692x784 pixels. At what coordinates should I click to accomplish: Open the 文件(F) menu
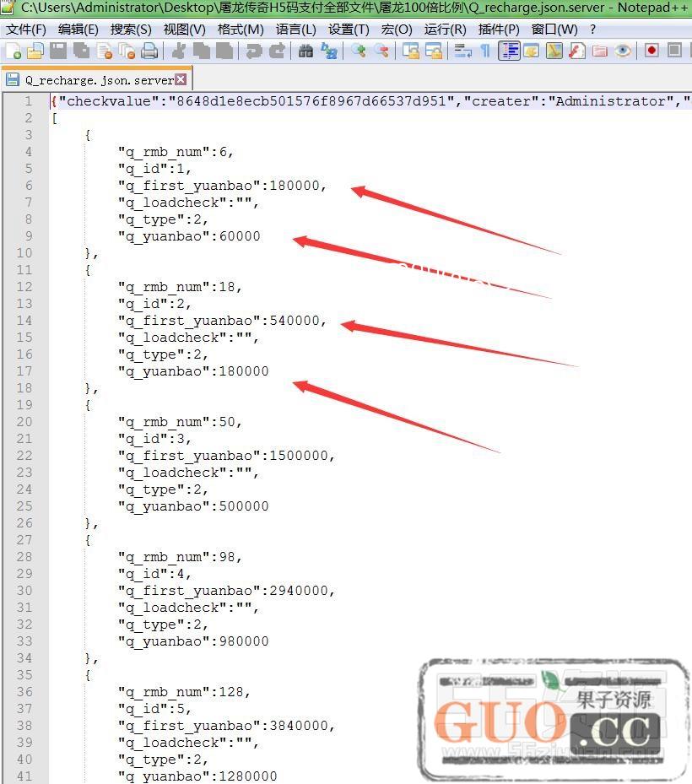coord(26,29)
